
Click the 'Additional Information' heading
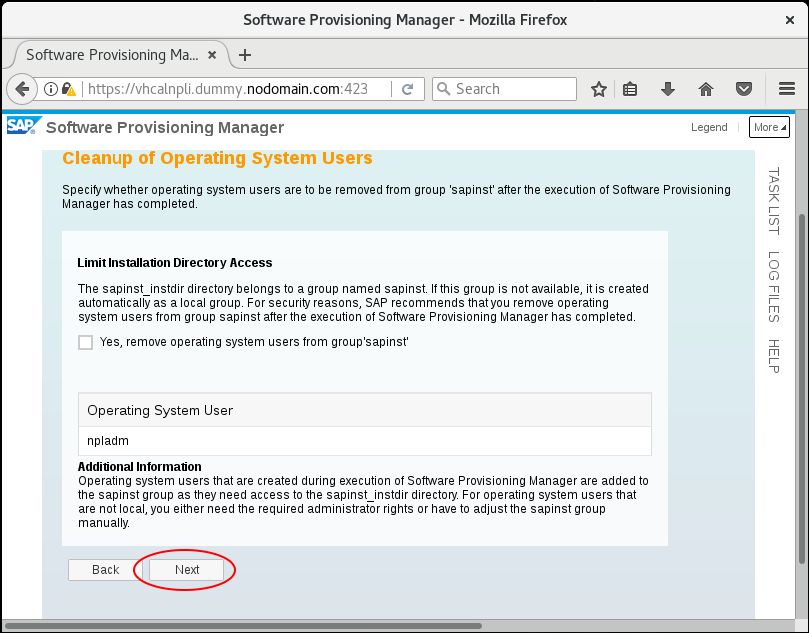point(140,466)
